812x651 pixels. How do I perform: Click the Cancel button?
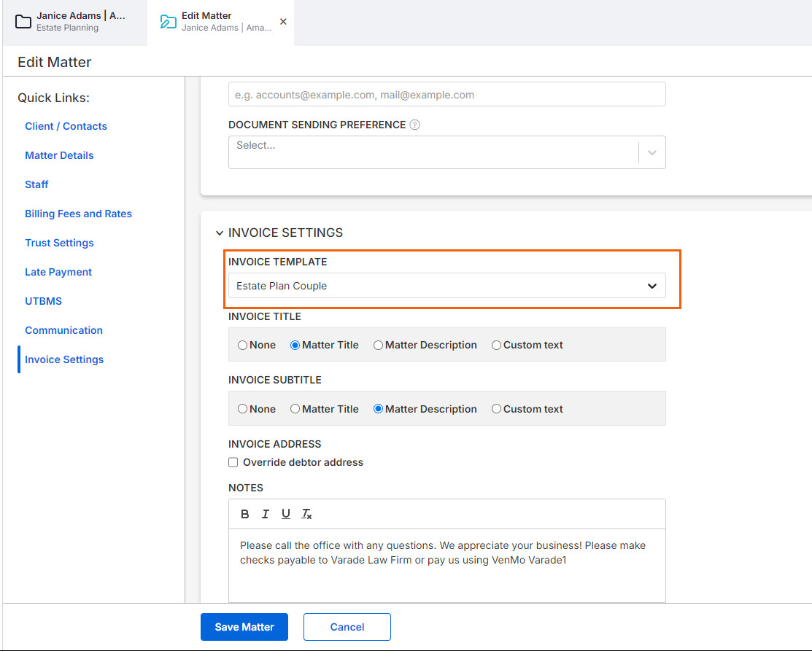pos(347,627)
